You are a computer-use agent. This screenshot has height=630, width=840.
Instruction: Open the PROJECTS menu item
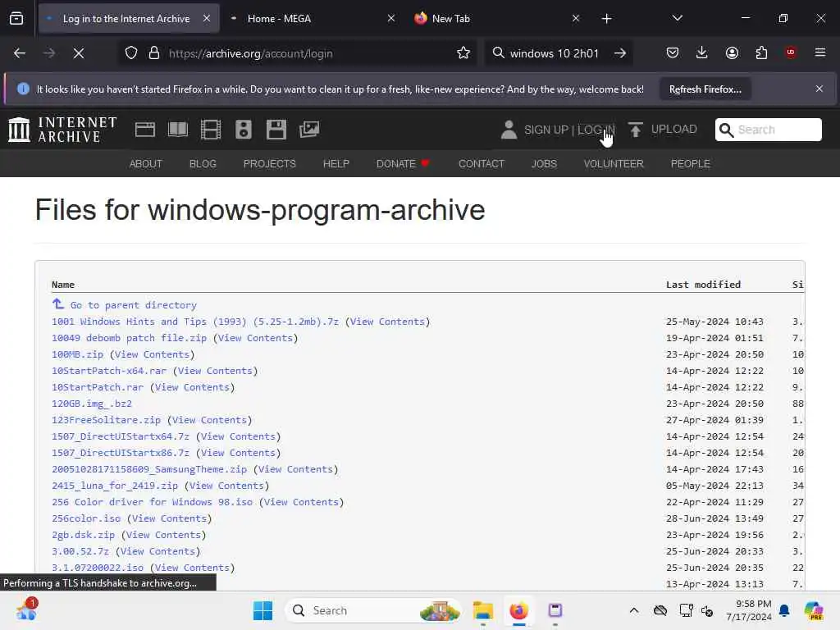point(269,164)
